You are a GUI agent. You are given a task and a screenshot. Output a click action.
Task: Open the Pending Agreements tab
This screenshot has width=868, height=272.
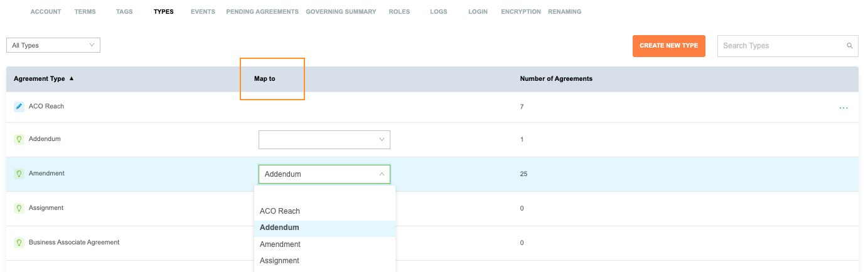[x=262, y=12]
